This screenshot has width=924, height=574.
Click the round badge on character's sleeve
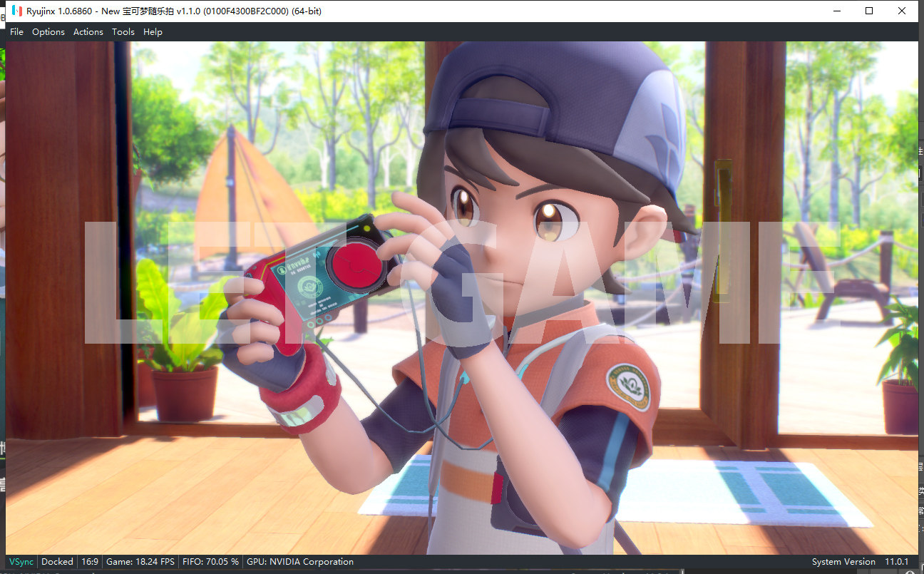pyautogui.click(x=629, y=386)
